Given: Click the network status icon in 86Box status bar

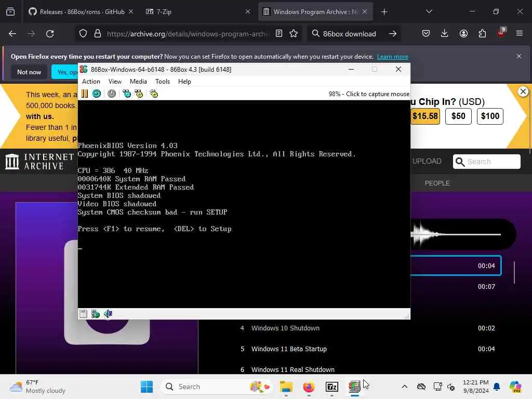Looking at the screenshot, I should [x=96, y=314].
